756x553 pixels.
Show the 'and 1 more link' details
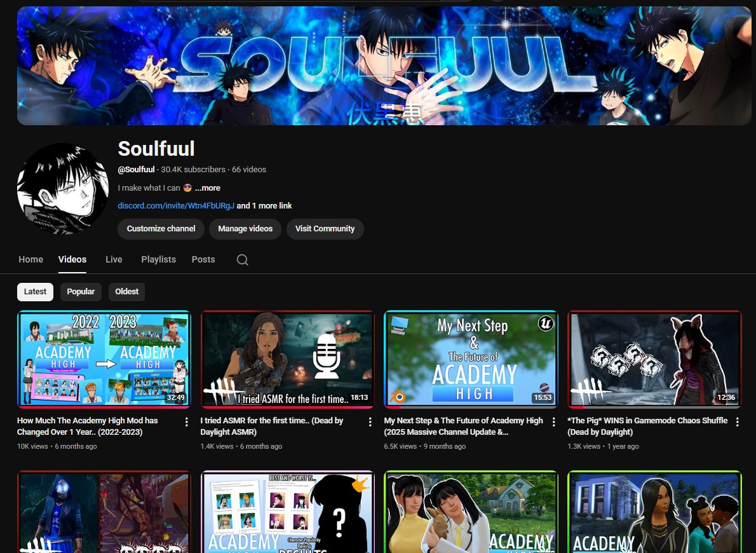click(264, 205)
